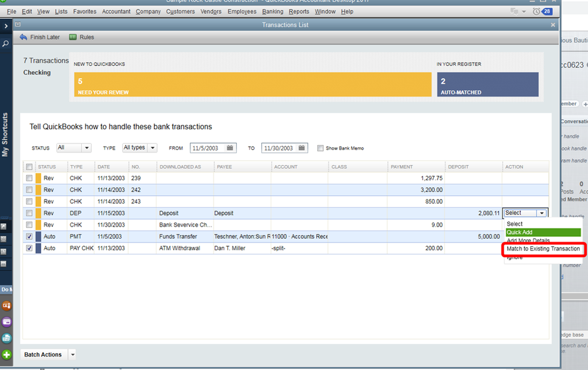Close the Transactions List window
Viewport: 588px width, 370px height.
pos(553,25)
